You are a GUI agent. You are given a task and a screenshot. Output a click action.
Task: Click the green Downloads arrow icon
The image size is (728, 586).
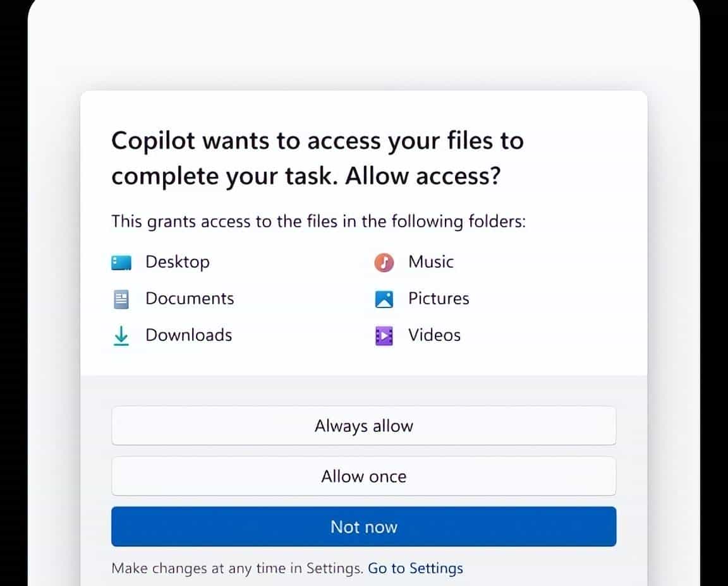point(121,336)
